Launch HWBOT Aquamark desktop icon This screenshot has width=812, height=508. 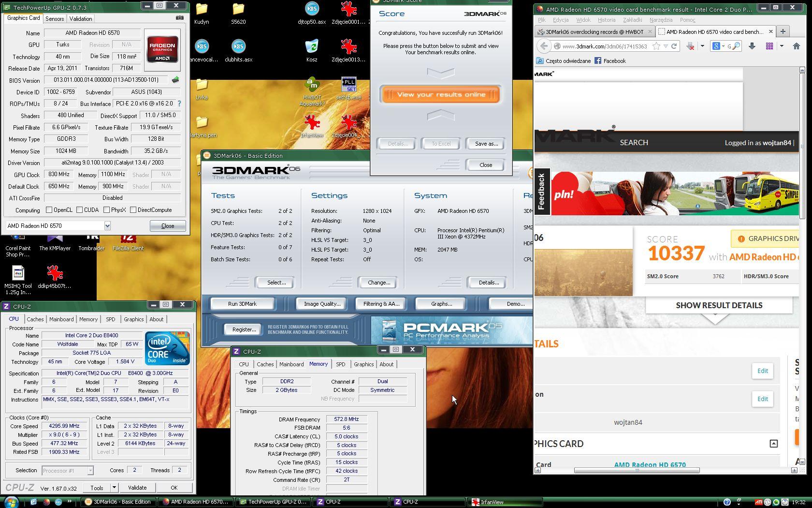(312, 91)
